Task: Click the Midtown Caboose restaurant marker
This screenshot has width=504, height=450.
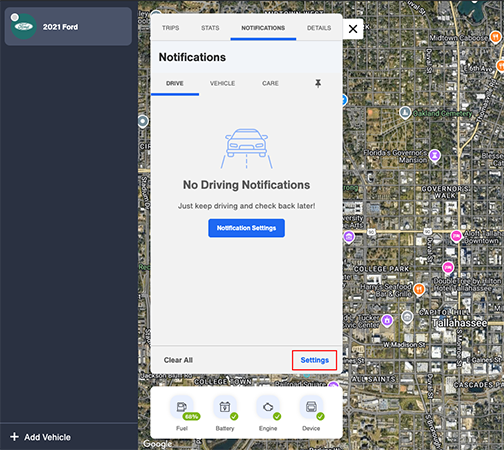Action: [495, 37]
